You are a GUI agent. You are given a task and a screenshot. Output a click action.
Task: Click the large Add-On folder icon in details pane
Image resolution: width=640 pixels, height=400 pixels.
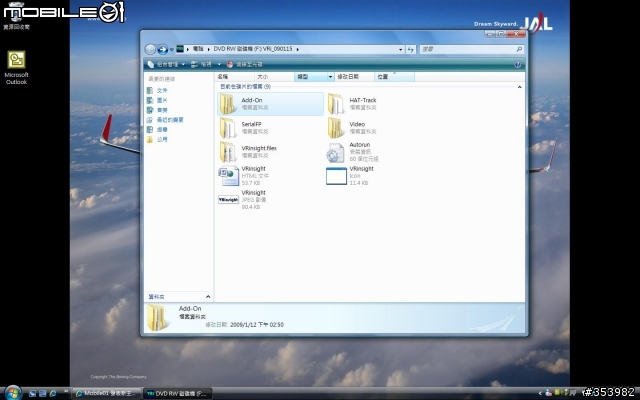point(158,318)
